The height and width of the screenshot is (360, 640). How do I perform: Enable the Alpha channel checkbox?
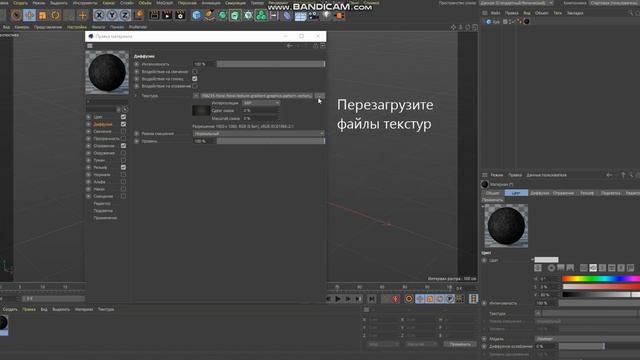[x=123, y=182]
